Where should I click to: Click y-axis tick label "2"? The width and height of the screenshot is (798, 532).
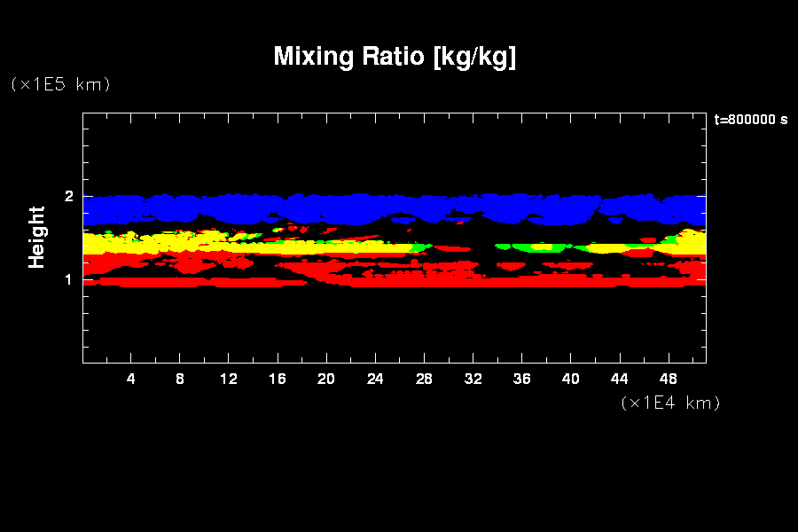69,196
